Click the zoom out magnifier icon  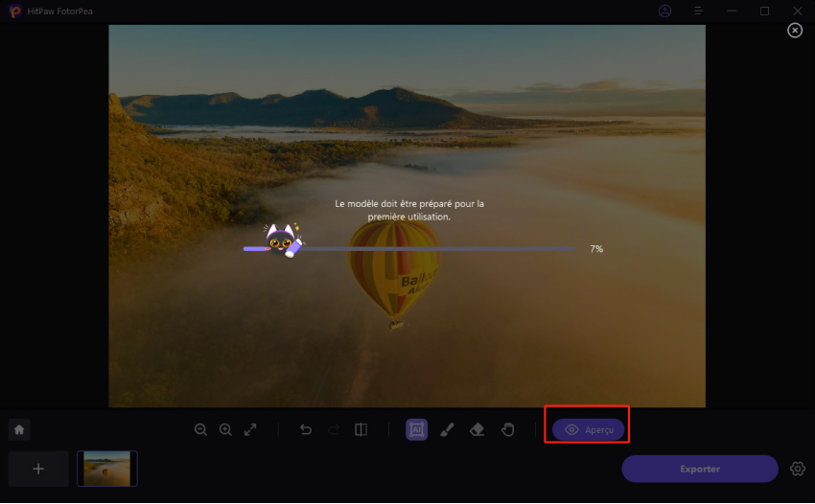click(x=200, y=430)
